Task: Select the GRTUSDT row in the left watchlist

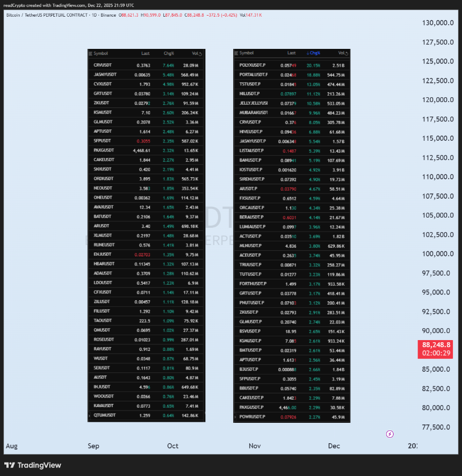Action: click(x=146, y=93)
